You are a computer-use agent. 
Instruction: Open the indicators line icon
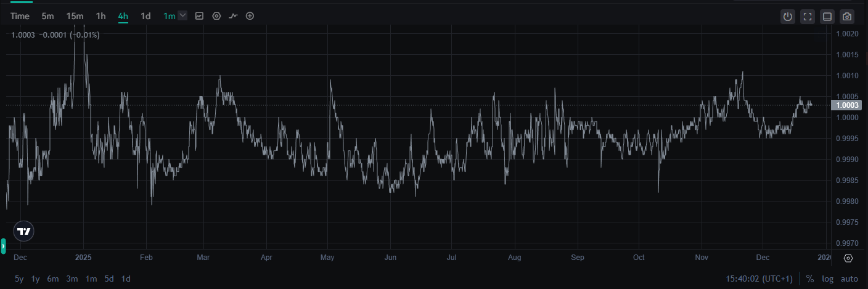[x=233, y=16]
